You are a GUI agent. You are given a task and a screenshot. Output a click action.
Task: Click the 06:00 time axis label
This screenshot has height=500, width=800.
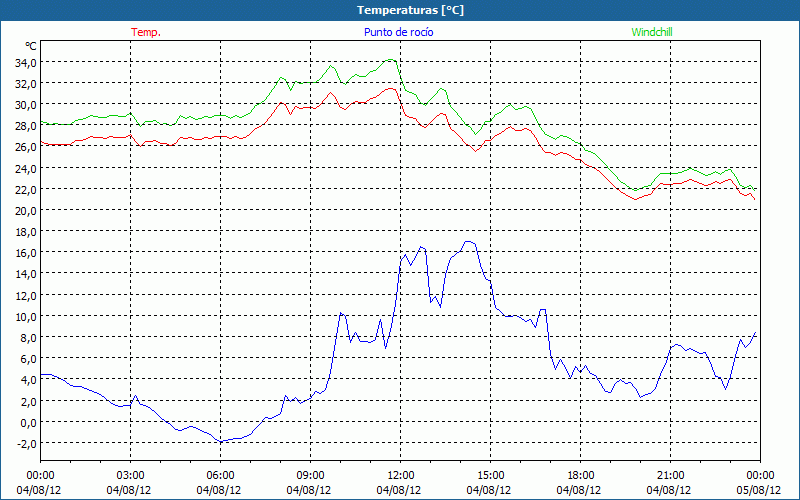click(220, 476)
